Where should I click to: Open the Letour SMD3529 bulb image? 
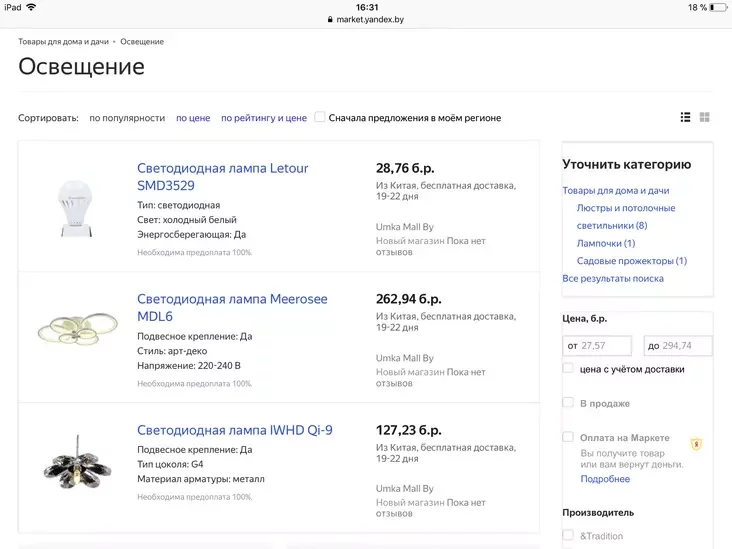tap(75, 205)
